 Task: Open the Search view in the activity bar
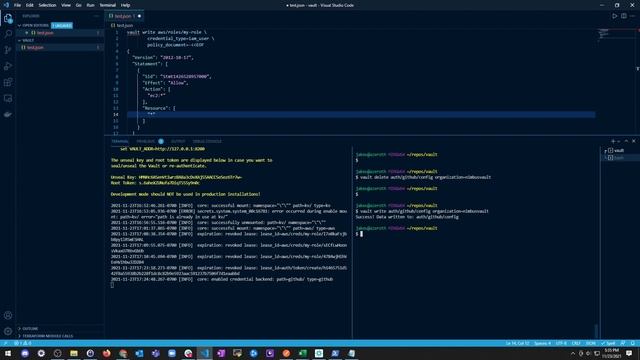(x=8, y=34)
